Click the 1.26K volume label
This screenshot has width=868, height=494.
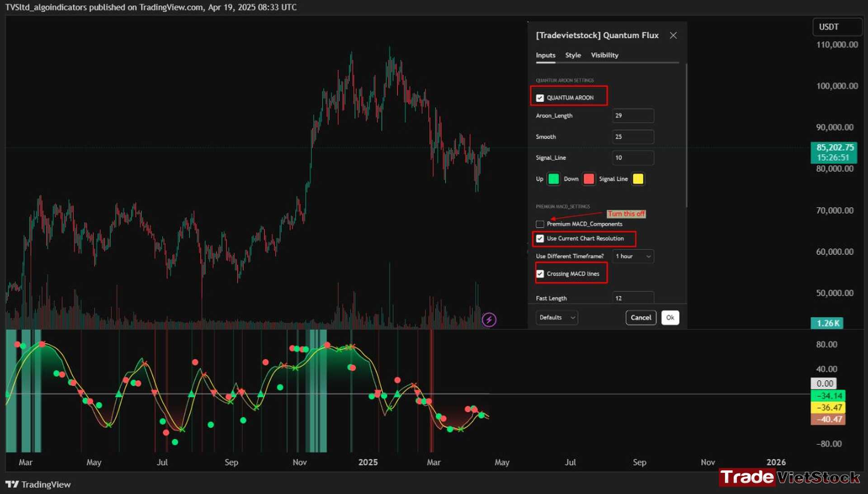click(827, 324)
